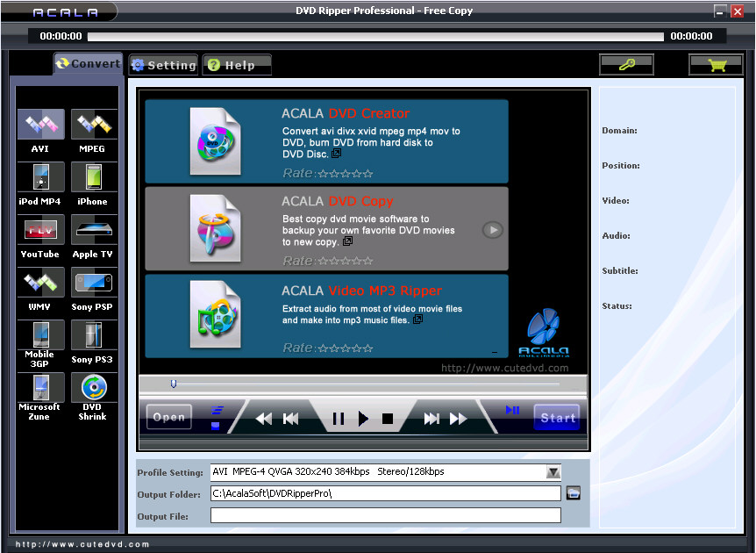Select the YouTube FLV format icon

pos(41,230)
